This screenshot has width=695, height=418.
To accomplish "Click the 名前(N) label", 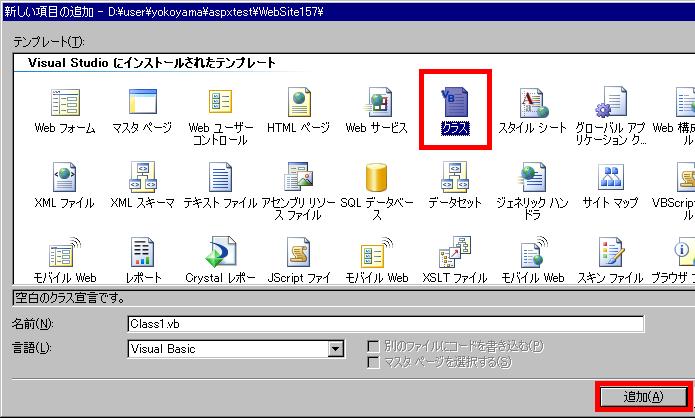I will (x=32, y=324).
